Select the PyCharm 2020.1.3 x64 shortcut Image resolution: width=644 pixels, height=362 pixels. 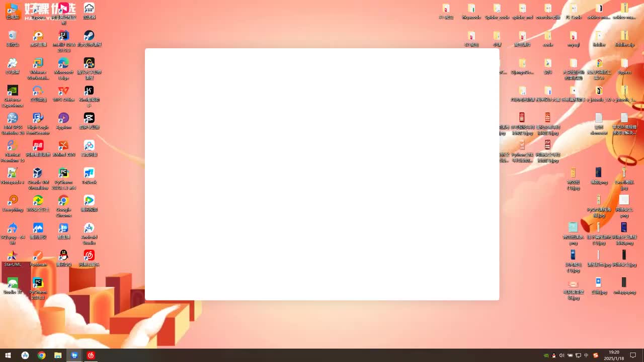coord(63,179)
